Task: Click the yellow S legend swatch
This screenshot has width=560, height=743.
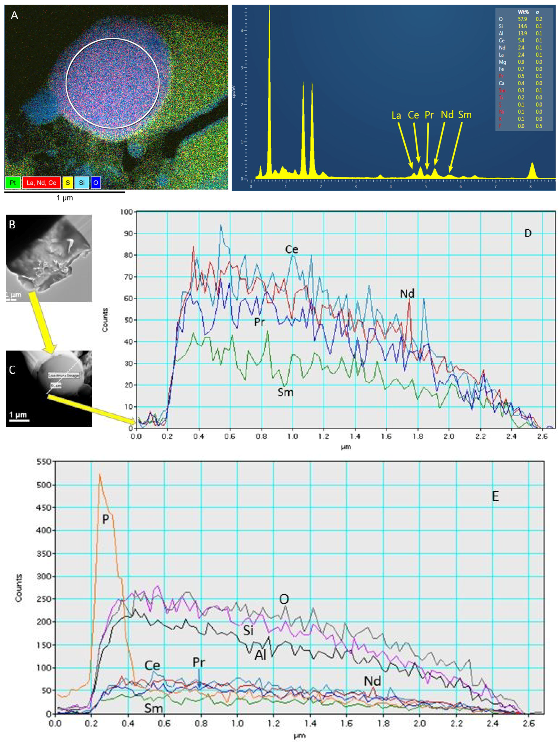Action: 67,183
